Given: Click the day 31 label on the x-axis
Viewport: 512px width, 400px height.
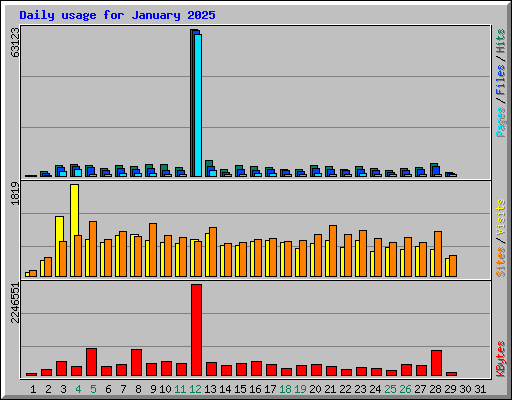Looking at the screenshot, I should pos(480,389).
